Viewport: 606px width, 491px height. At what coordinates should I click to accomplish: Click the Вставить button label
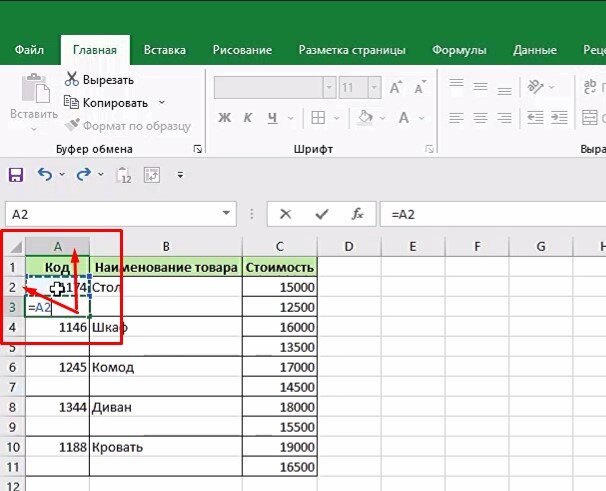click(x=34, y=114)
